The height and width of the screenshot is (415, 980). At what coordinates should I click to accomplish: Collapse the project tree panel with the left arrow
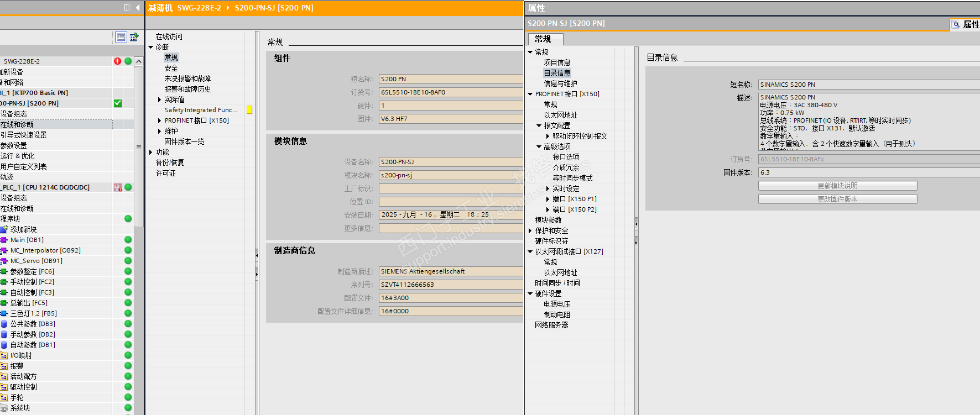click(x=138, y=8)
